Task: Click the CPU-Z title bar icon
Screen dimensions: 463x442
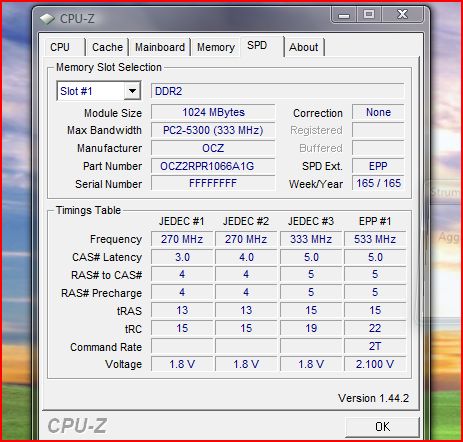Action: [47, 19]
